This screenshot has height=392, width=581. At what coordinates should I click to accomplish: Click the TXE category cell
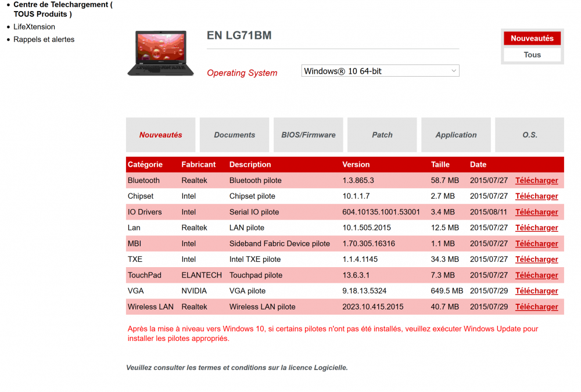[135, 260]
